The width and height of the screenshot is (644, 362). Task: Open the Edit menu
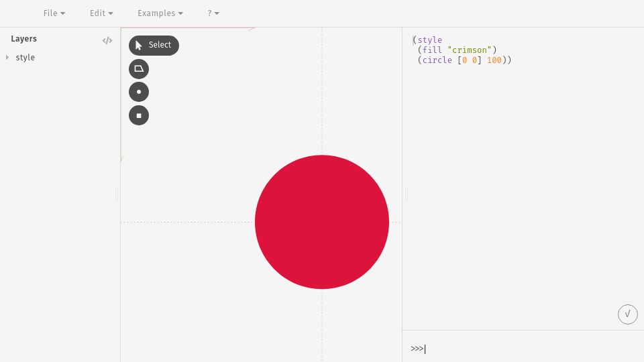point(101,13)
